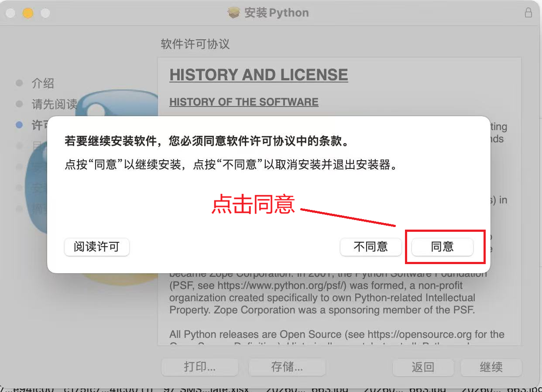Click the 同意 (Agree) button
Image resolution: width=542 pixels, height=392 pixels.
pyautogui.click(x=442, y=247)
